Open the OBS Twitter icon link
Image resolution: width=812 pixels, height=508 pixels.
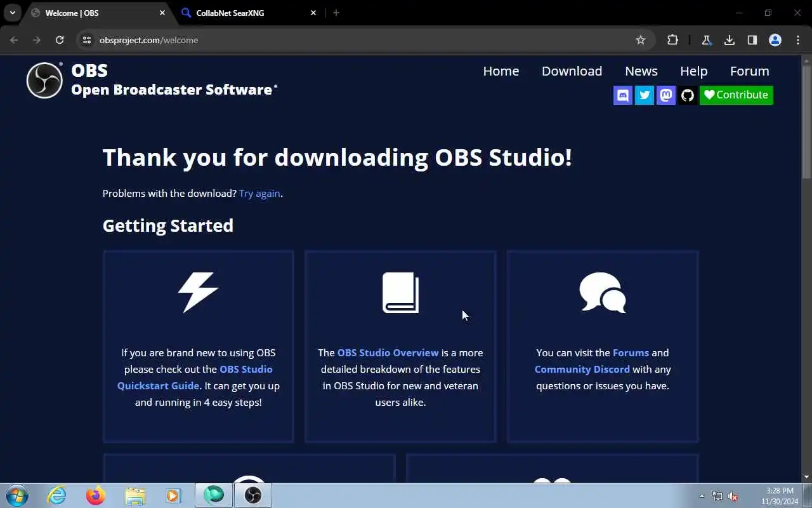[x=645, y=95]
